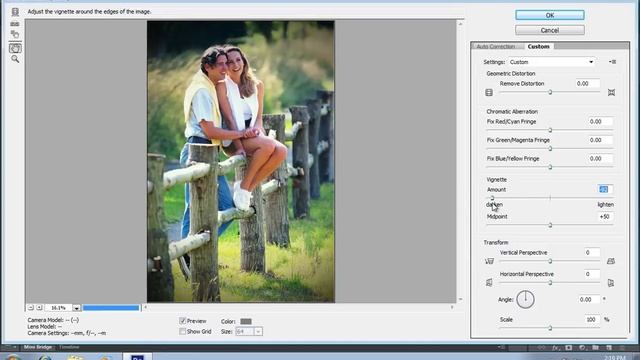Click the zoom out minus button
The image size is (640, 360).
tap(31, 307)
